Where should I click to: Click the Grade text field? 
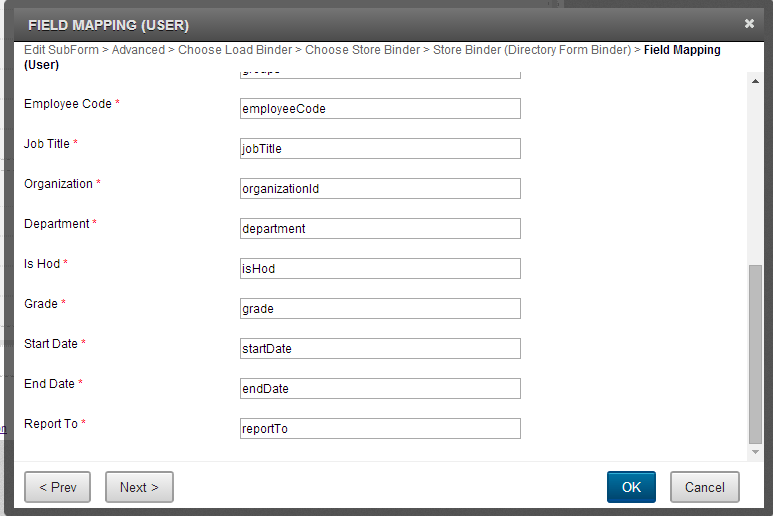(x=380, y=309)
